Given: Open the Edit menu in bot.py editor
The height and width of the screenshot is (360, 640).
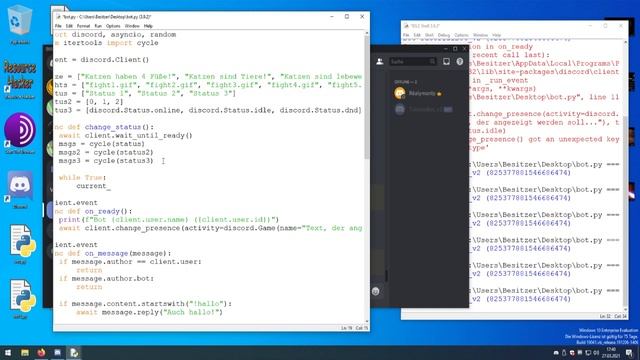Looking at the screenshot, I should click(x=69, y=26).
